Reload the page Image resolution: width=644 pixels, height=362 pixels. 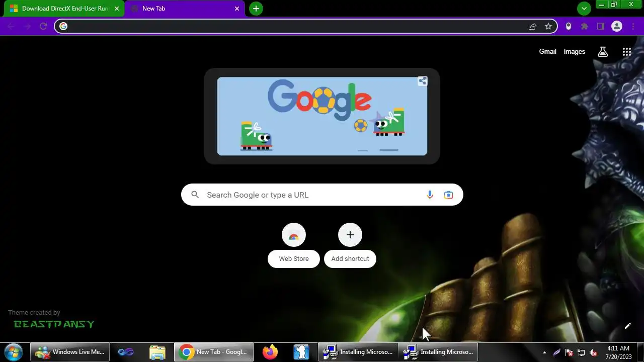(x=43, y=26)
